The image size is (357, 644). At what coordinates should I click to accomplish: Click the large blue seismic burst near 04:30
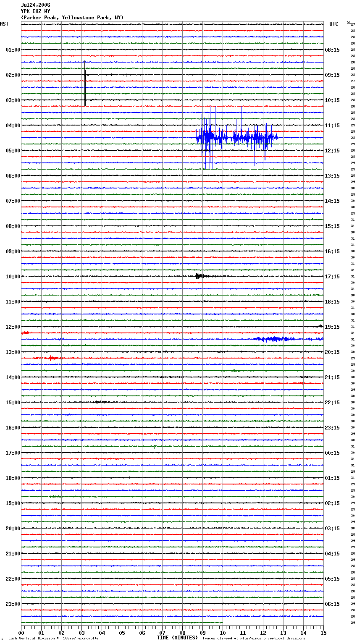[236, 137]
